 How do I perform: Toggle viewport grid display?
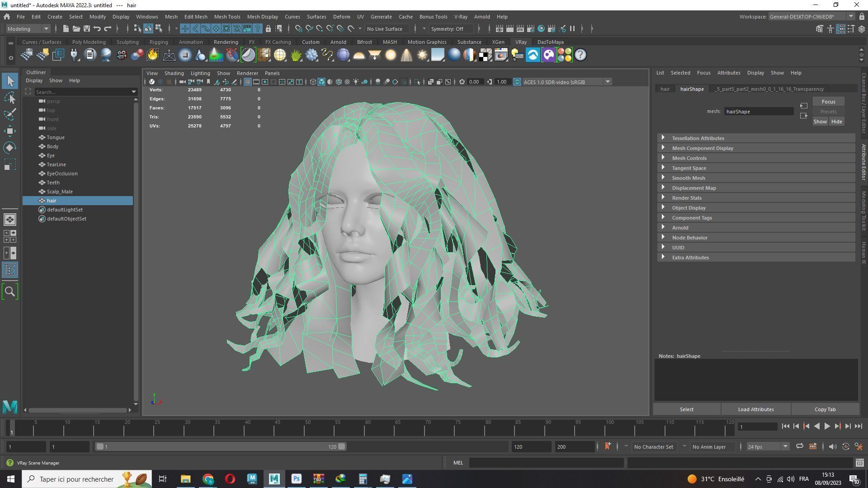click(x=248, y=82)
